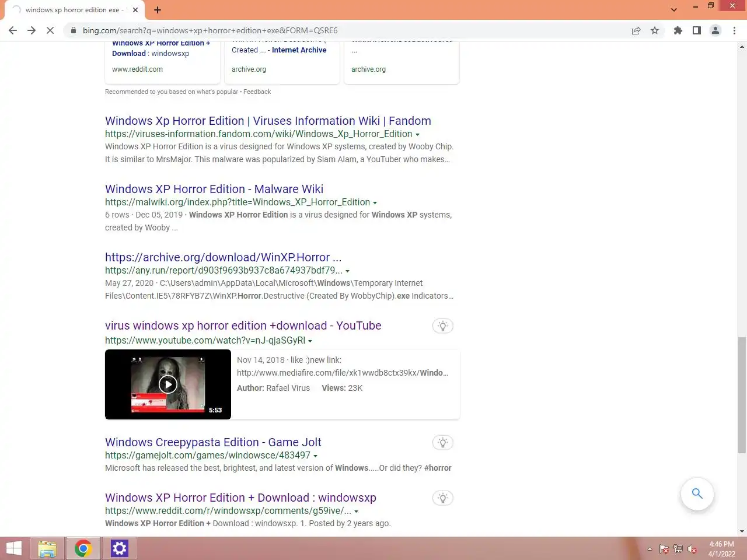
Task: Click the lightbulb icon beside Game Jolt result
Action: click(443, 443)
